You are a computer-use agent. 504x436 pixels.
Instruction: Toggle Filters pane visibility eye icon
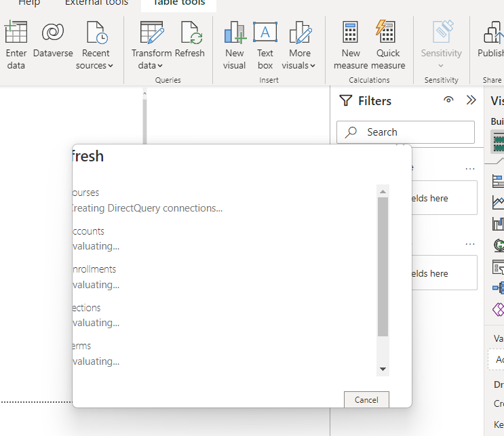pos(448,100)
